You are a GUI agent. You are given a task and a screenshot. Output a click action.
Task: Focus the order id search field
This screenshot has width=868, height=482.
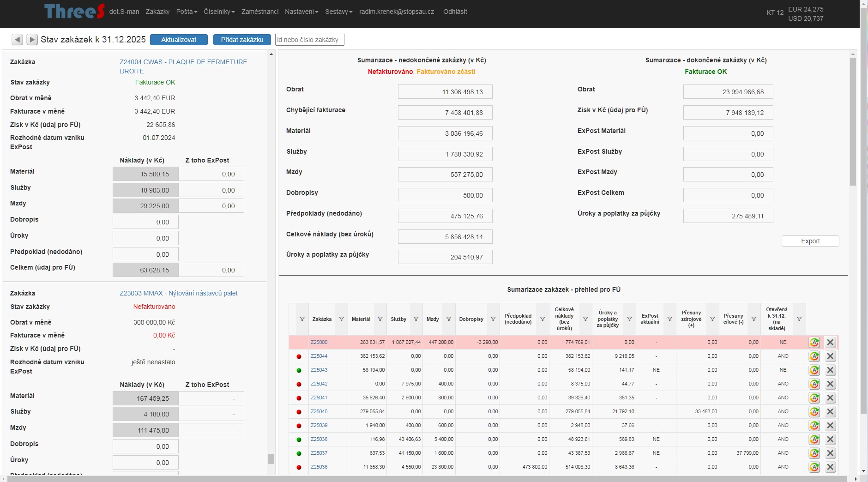(x=309, y=40)
